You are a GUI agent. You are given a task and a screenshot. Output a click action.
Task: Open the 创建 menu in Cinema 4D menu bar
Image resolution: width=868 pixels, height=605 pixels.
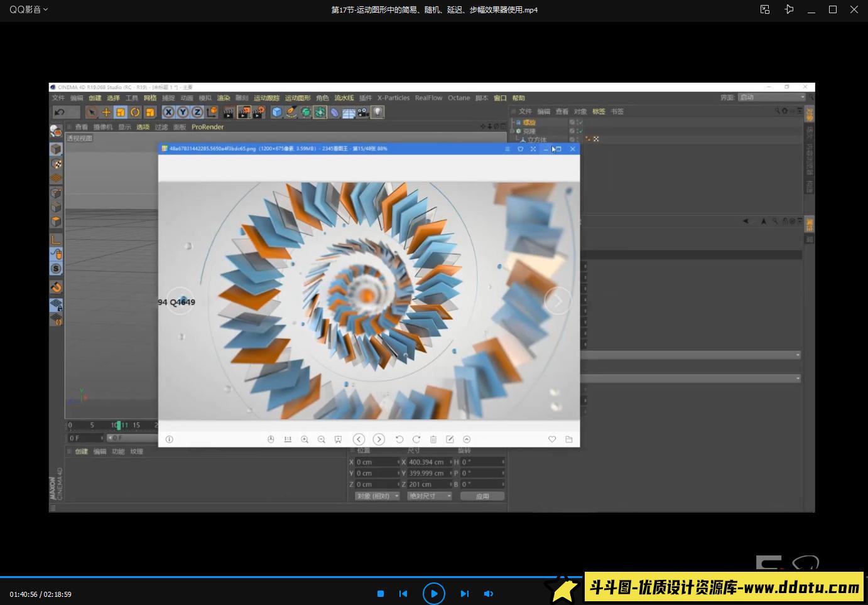tap(95, 98)
